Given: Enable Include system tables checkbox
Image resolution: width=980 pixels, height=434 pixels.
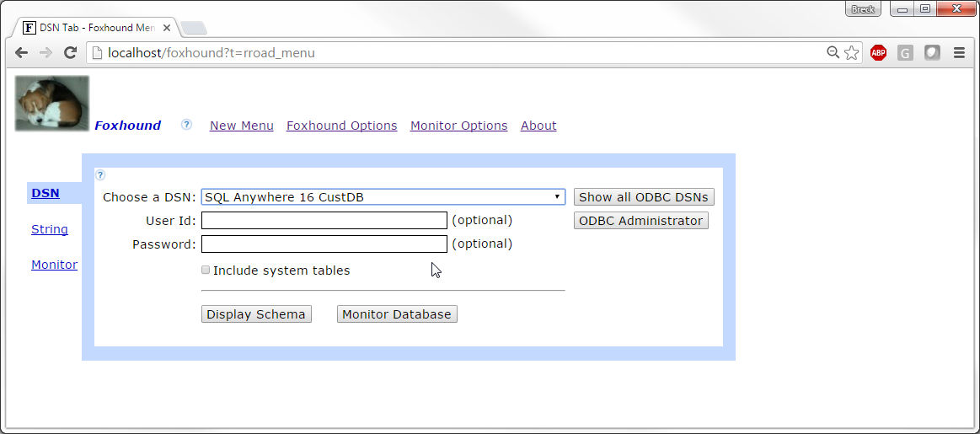Looking at the screenshot, I should pyautogui.click(x=206, y=271).
